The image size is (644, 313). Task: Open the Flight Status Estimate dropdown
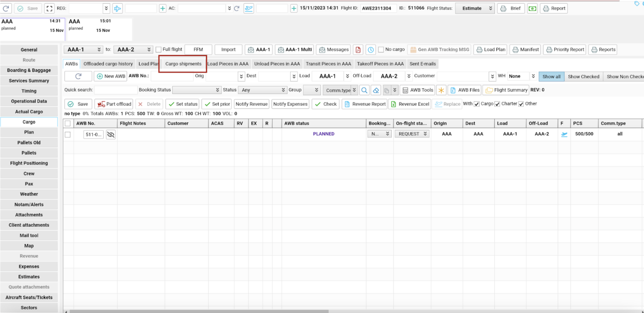click(475, 8)
